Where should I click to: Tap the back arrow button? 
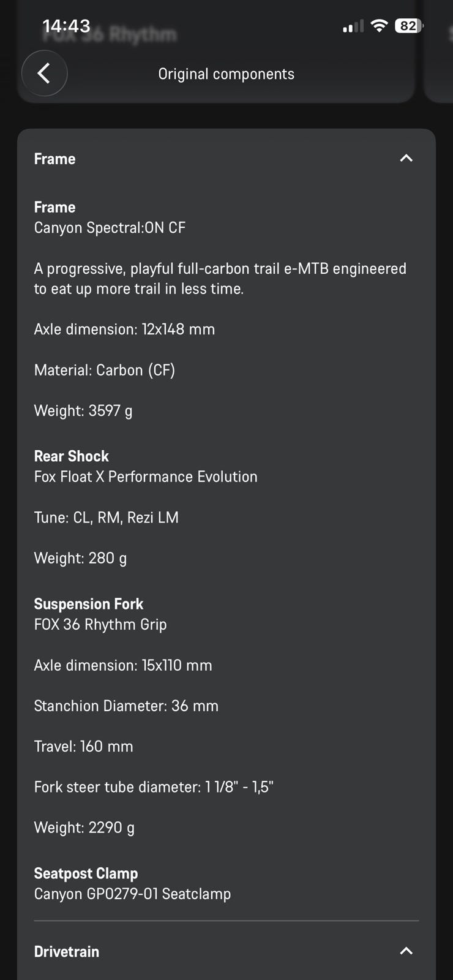point(44,73)
